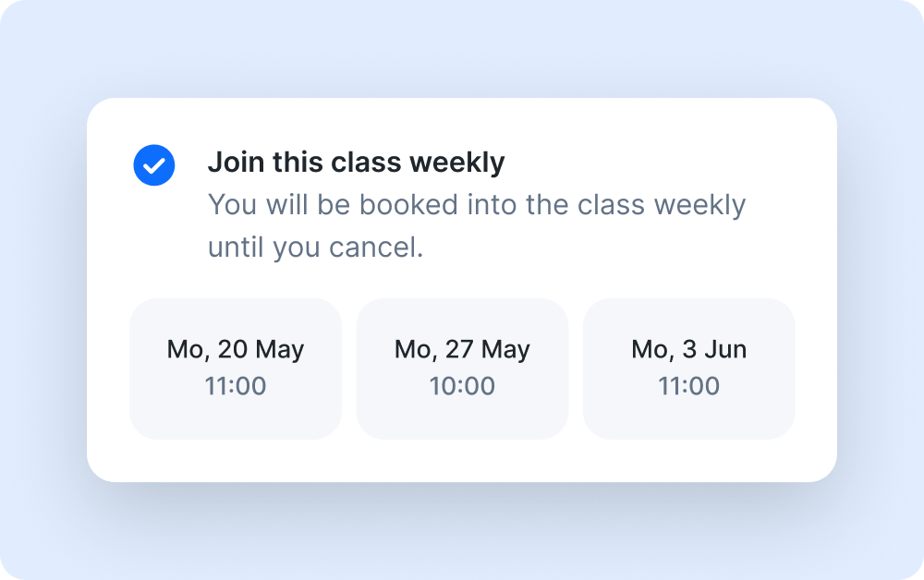The height and width of the screenshot is (580, 924).
Task: Disable the Join this class weekly option
Action: (154, 164)
